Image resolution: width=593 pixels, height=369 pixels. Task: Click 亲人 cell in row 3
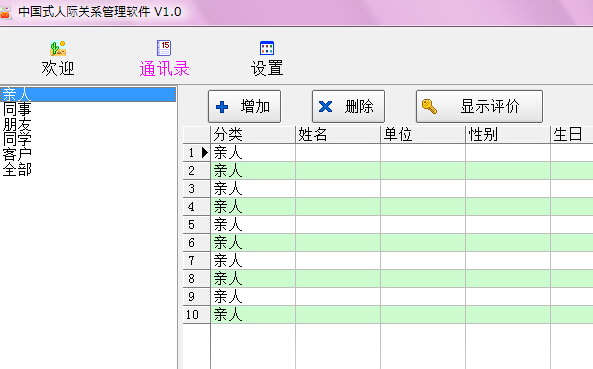(253, 189)
